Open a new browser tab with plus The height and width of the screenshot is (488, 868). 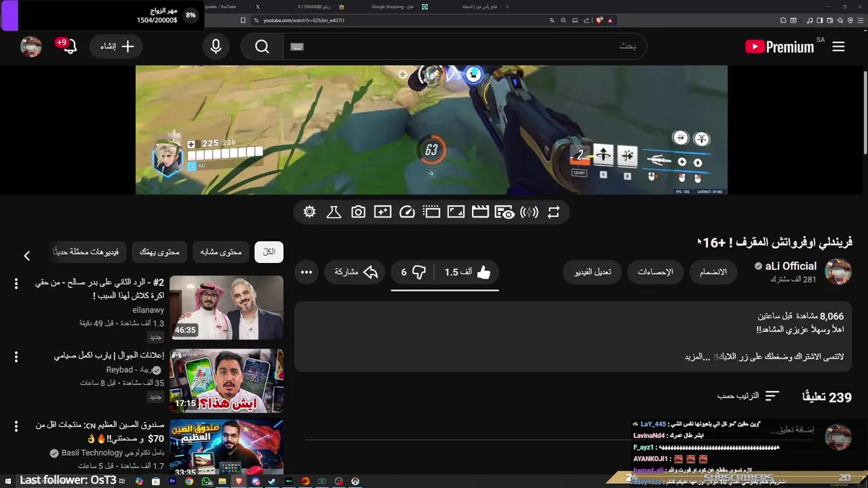507,7
